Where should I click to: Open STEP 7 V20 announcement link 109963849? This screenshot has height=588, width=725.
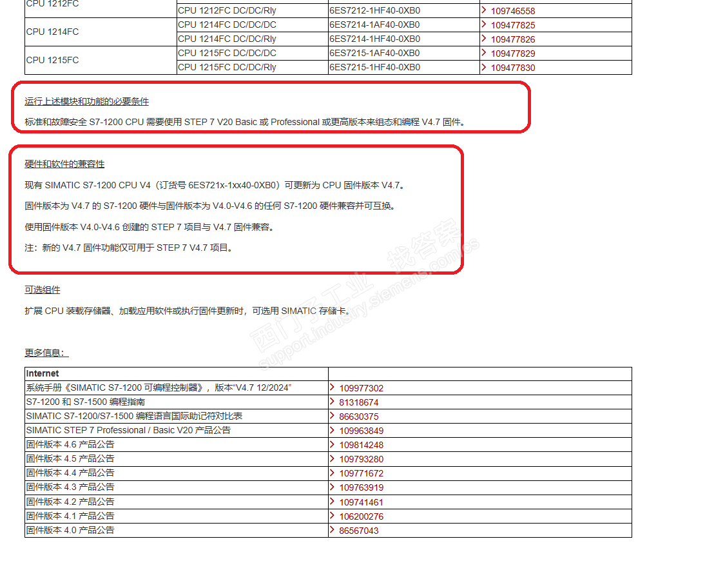point(361,431)
